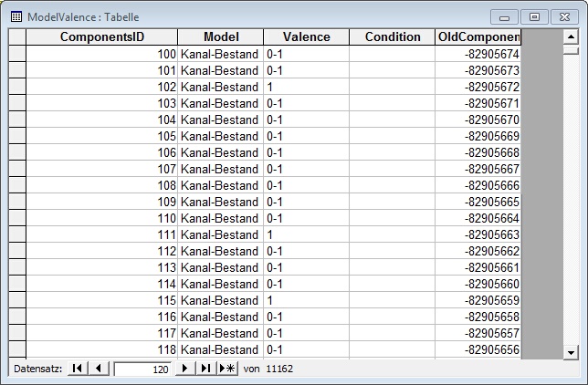This screenshot has height=385, width=588.
Task: Go to the previous record
Action: tap(100, 369)
